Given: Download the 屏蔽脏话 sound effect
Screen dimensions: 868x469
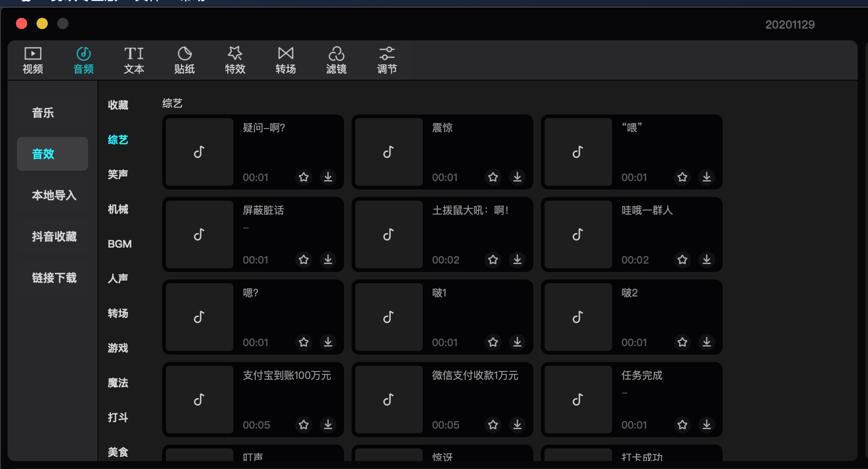Looking at the screenshot, I should click(x=328, y=259).
